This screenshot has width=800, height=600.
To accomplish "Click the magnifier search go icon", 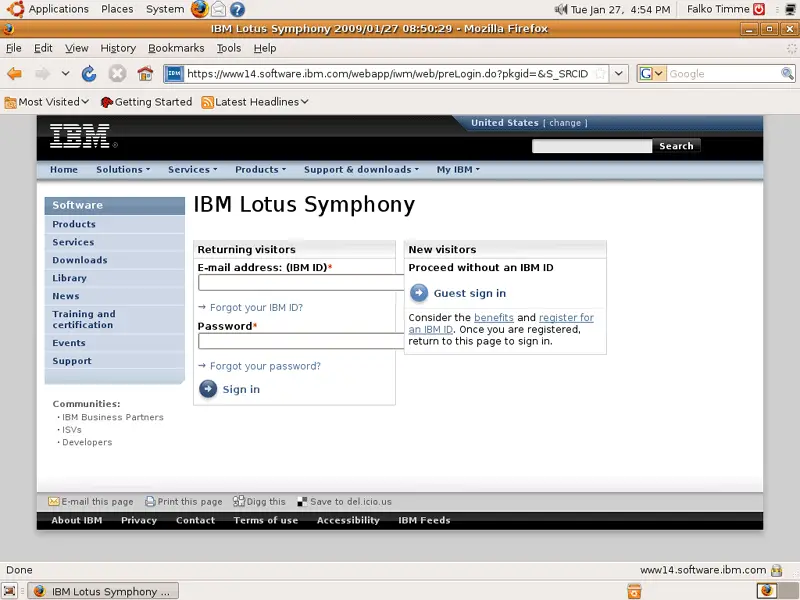I will tap(787, 73).
